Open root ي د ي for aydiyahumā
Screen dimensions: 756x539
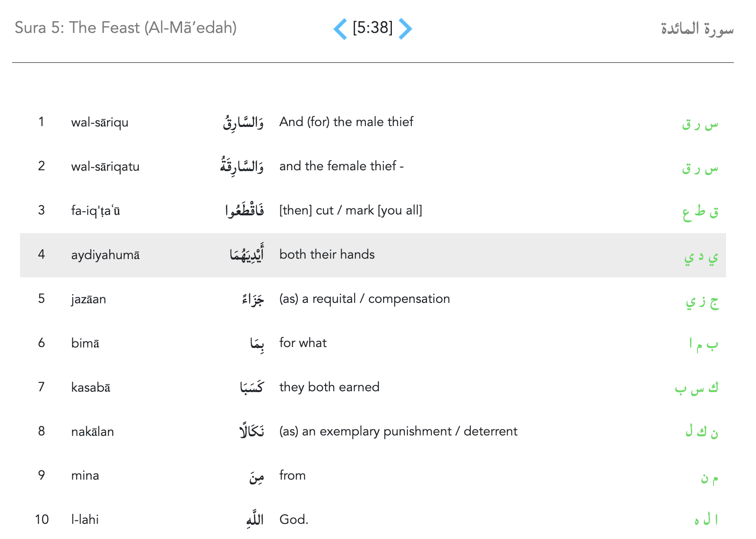coord(701,257)
